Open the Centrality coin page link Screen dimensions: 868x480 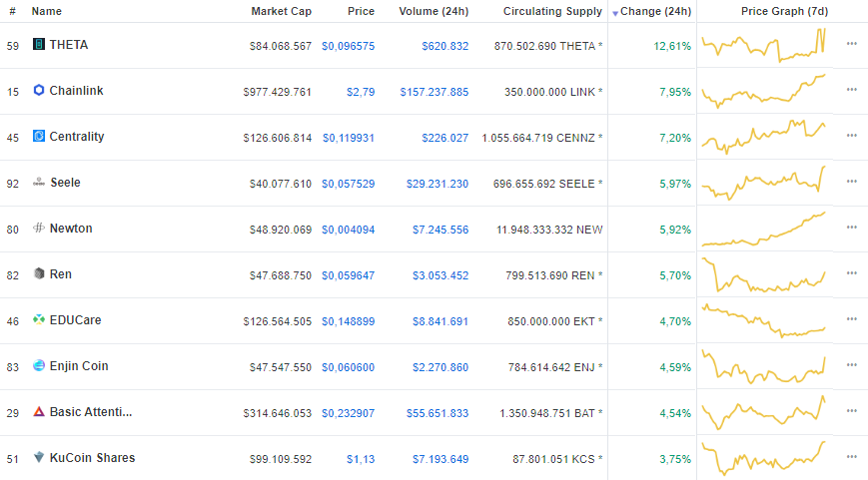77,137
